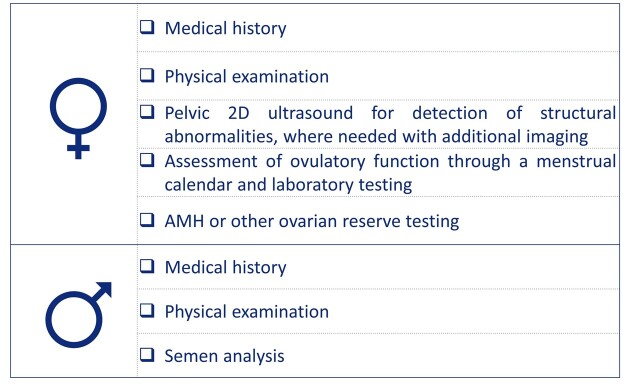Click the female Venus symbol icon
Screen dimensions: 625x385
point(79,118)
